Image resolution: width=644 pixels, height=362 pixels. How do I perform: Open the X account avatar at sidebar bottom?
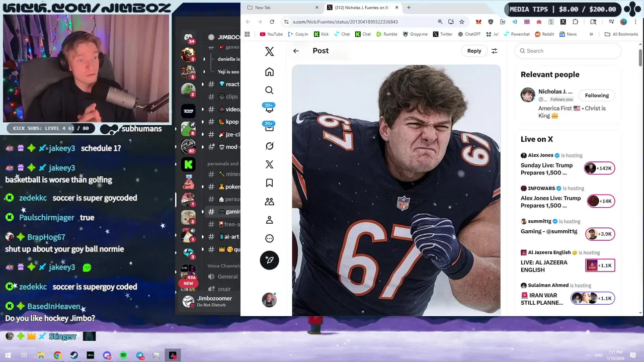pos(269,300)
